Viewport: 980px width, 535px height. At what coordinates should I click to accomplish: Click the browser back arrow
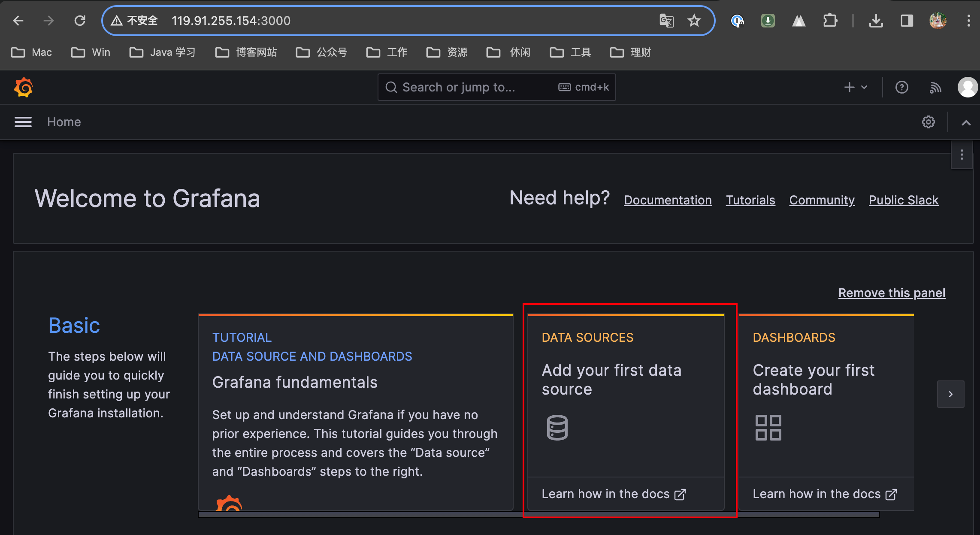pos(18,21)
